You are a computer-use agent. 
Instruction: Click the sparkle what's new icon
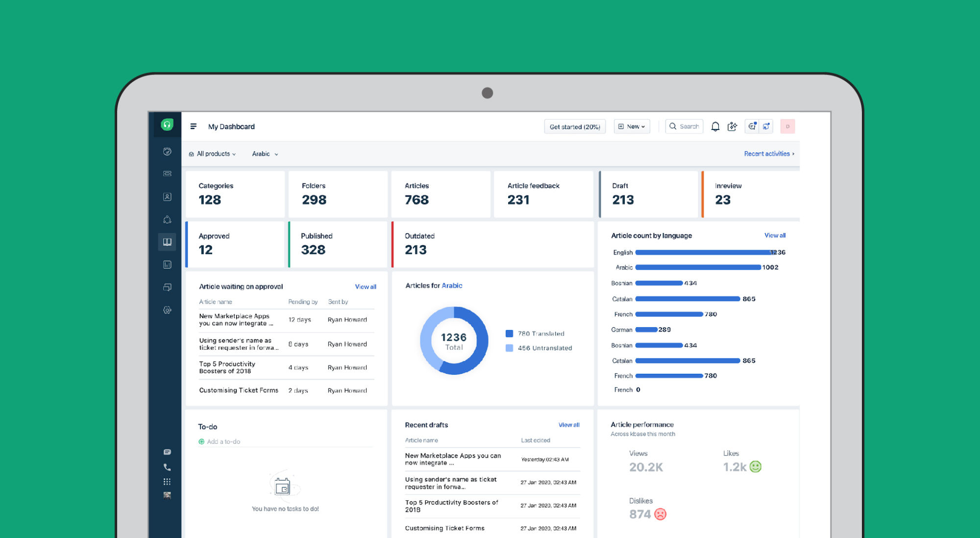click(733, 127)
